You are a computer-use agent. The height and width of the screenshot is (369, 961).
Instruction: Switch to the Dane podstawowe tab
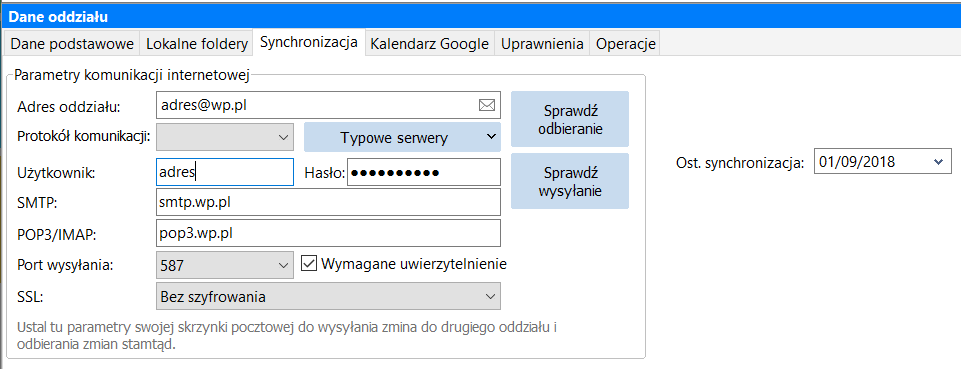coord(72,44)
